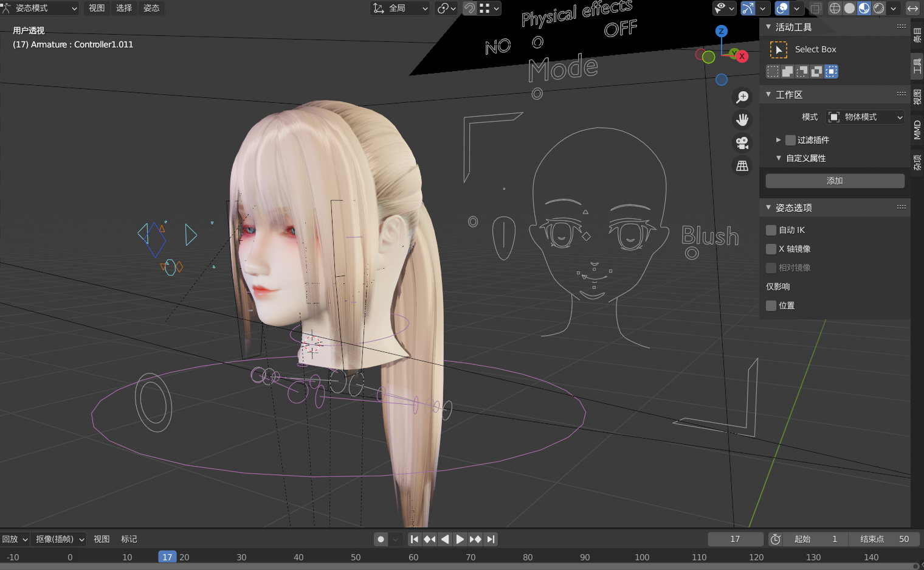Open the transform orientation 全局 dropdown

click(x=400, y=8)
